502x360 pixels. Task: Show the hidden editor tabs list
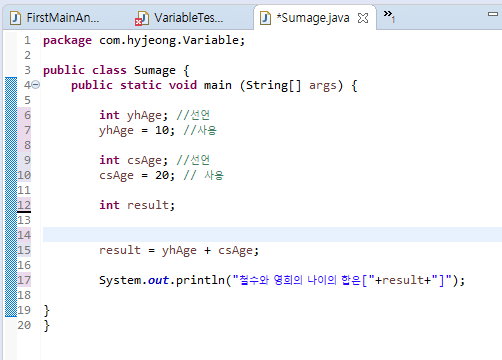coord(389,15)
